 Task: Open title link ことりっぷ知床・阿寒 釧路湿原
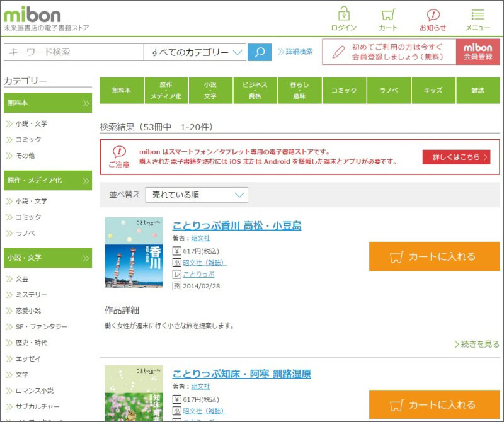pos(242,374)
